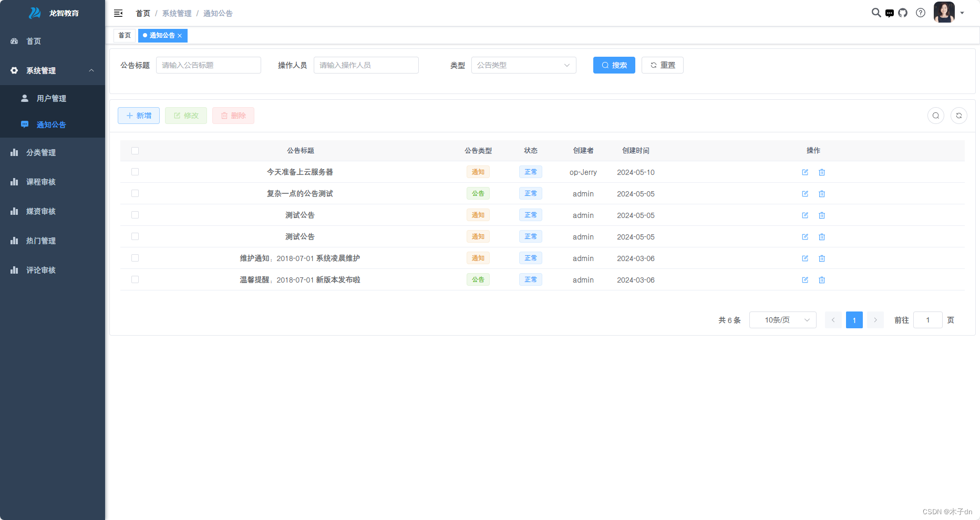Screen dimensions: 980x520
Task: Refresh the table with round refresh icon
Action: pos(959,116)
